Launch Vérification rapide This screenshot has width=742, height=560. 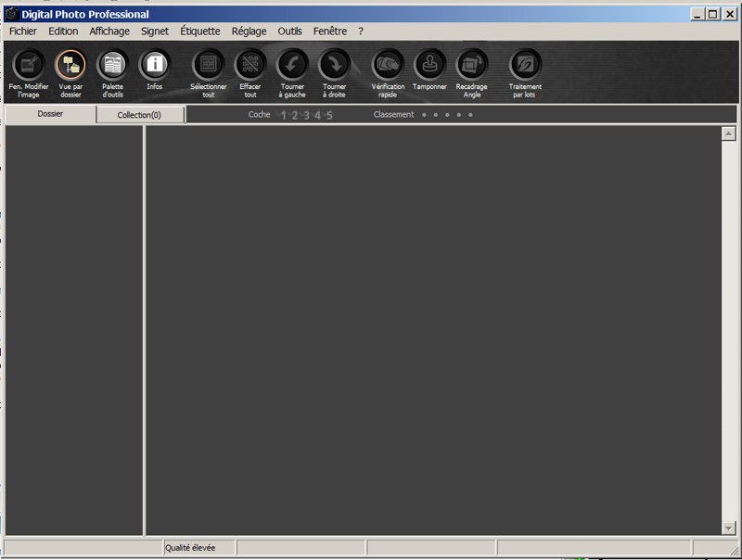click(388, 73)
